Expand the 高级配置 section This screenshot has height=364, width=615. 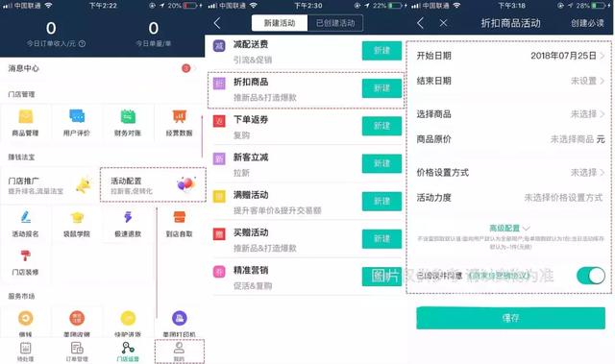click(x=509, y=228)
